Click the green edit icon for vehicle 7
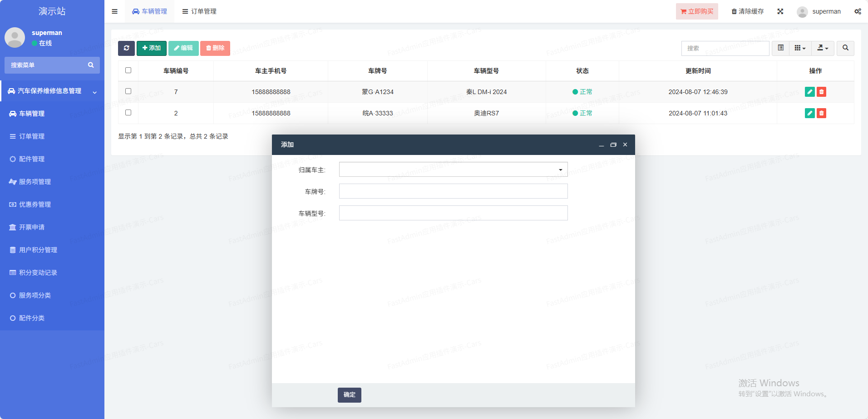This screenshot has height=419, width=868. (809, 92)
